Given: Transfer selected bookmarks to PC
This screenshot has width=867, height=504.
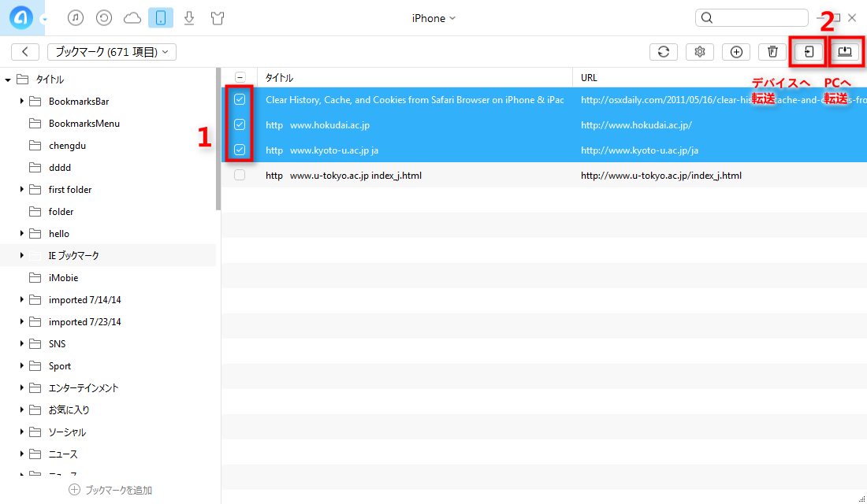Looking at the screenshot, I should click(845, 52).
